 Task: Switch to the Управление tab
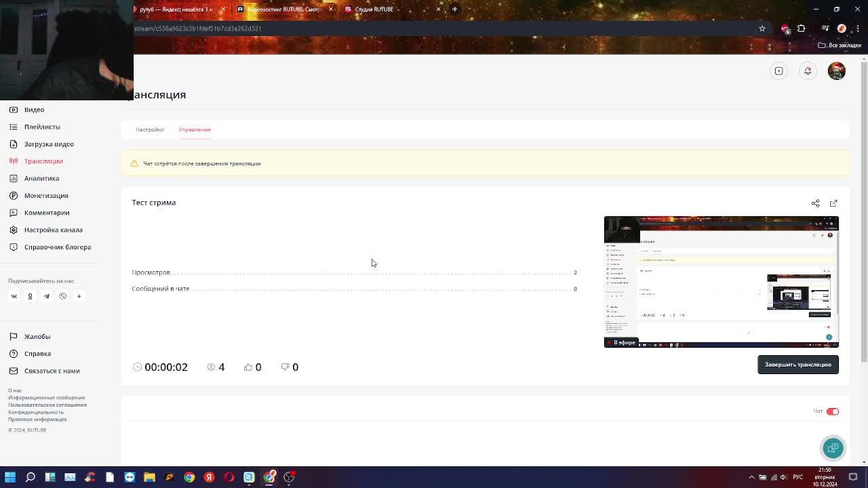pyautogui.click(x=195, y=129)
